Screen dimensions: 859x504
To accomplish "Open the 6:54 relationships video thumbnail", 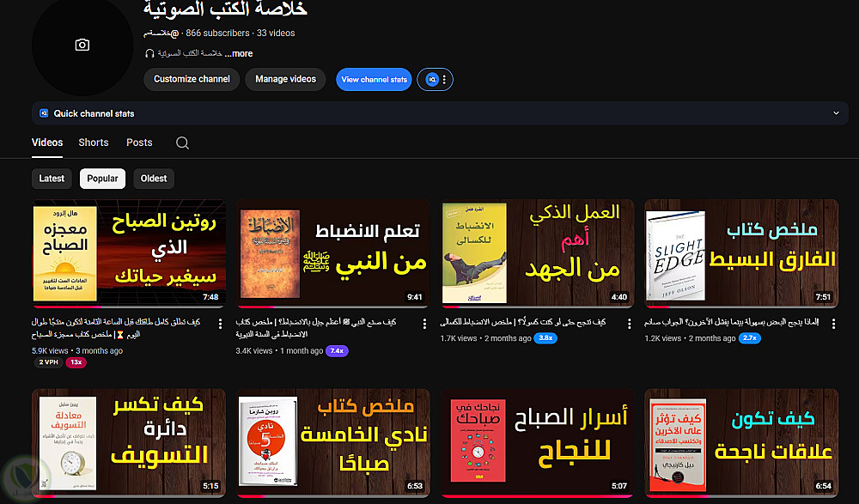I will click(742, 443).
